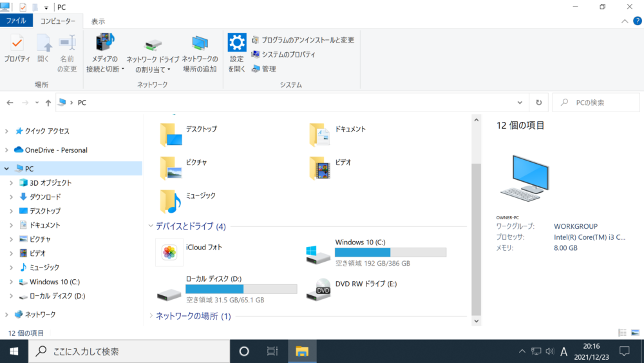Expand クイック アクセス in the navigation pane
Screen dimensions: 644x363
[x=6, y=131]
